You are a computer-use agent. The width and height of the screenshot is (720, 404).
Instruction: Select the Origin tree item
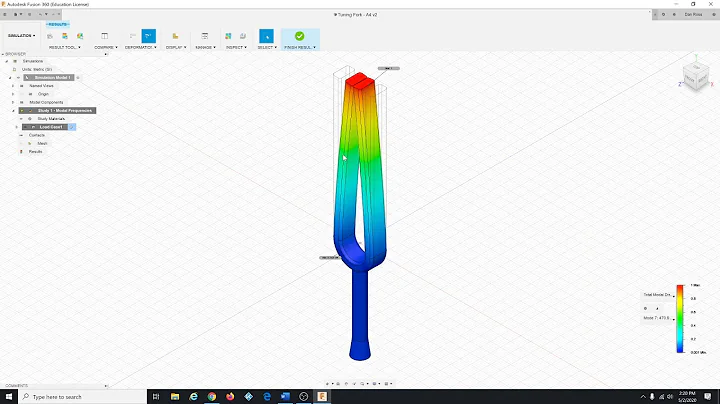43,94
